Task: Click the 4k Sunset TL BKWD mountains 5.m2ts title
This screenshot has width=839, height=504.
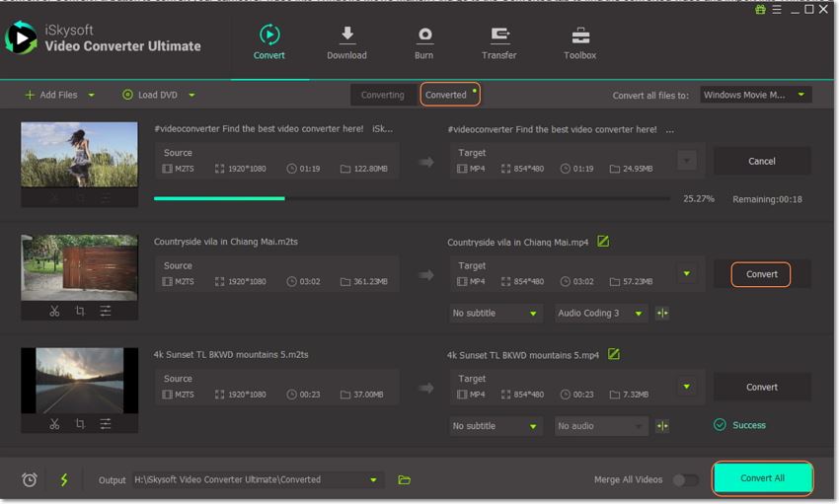Action: pyautogui.click(x=231, y=354)
